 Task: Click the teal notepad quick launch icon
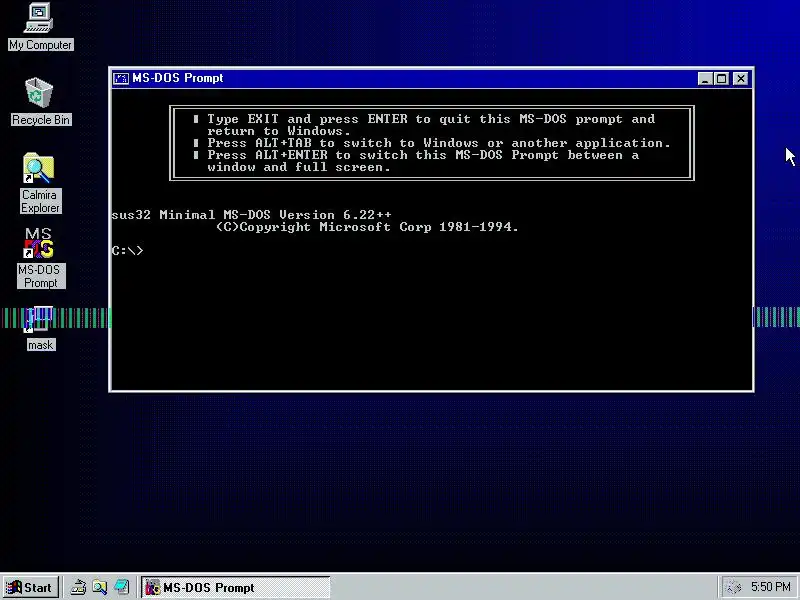(x=121, y=588)
